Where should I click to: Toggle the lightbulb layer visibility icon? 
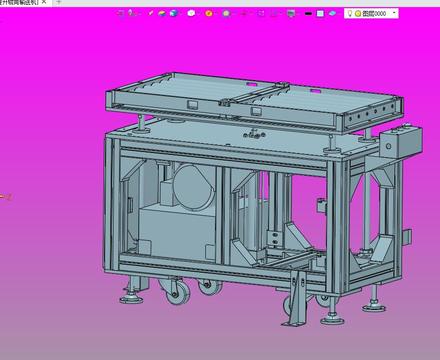(350, 13)
